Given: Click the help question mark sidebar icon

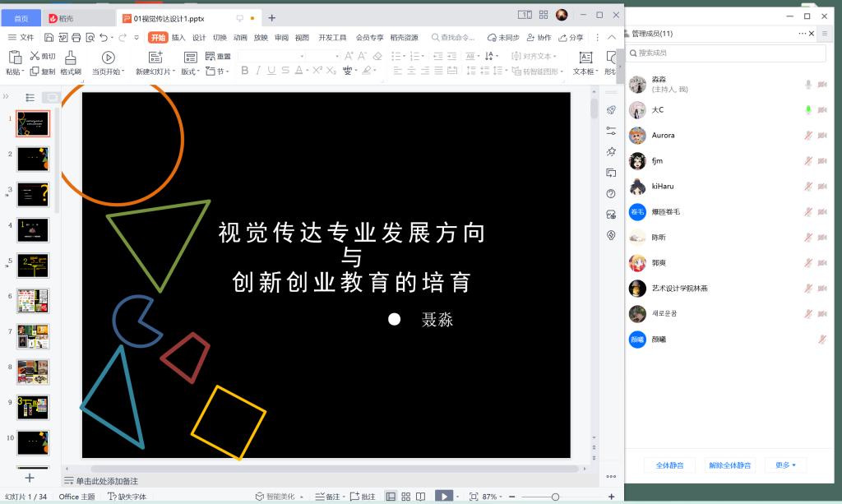Looking at the screenshot, I should pos(611,194).
